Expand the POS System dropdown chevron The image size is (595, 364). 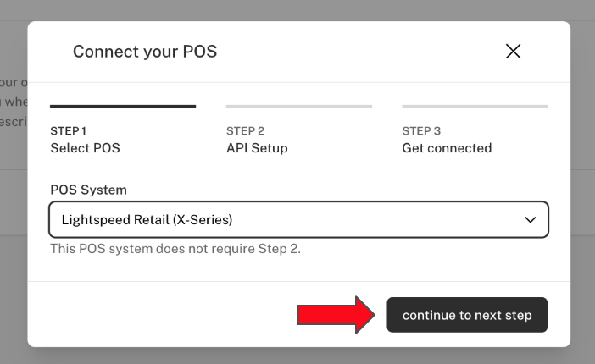pos(531,220)
